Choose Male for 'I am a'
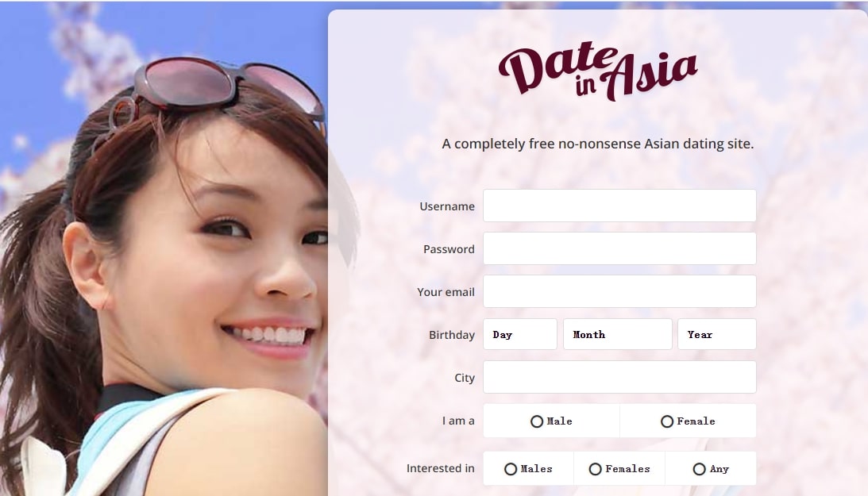 tap(551, 421)
